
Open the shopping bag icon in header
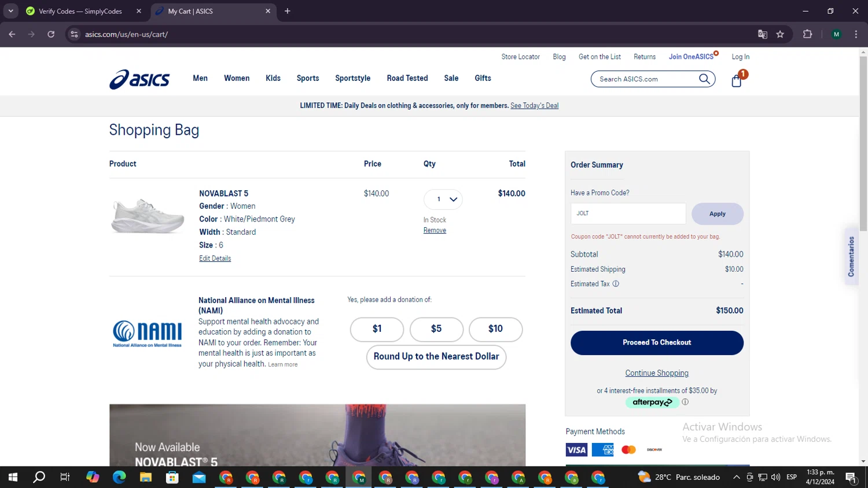click(737, 80)
